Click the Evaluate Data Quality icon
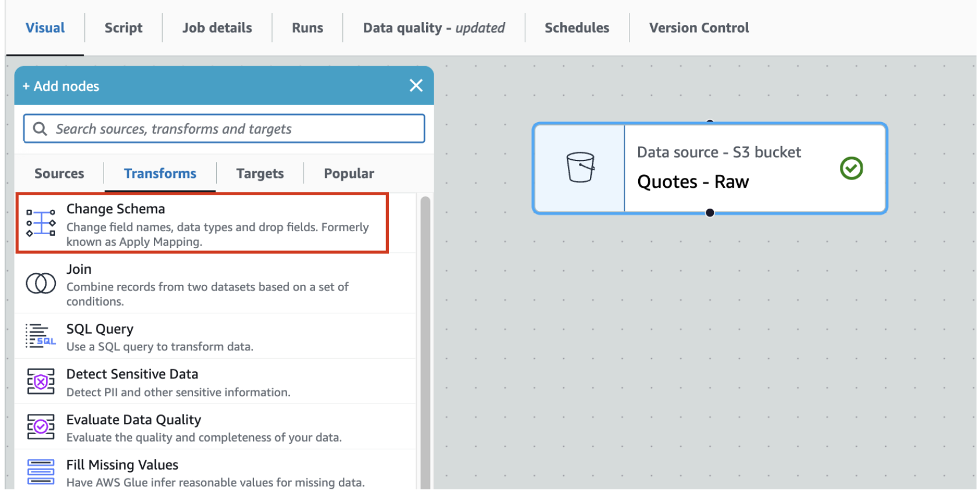 [x=41, y=427]
